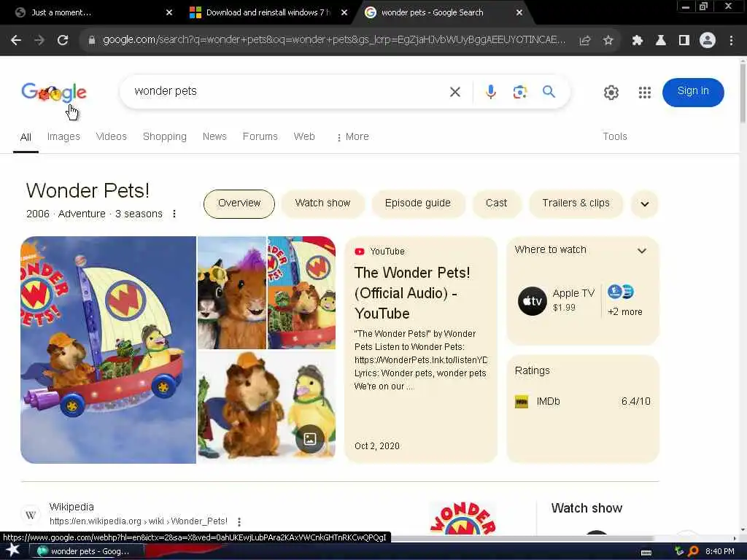Click the 8:40 PM taskbar clock
The width and height of the screenshot is (747, 560).
click(x=720, y=551)
